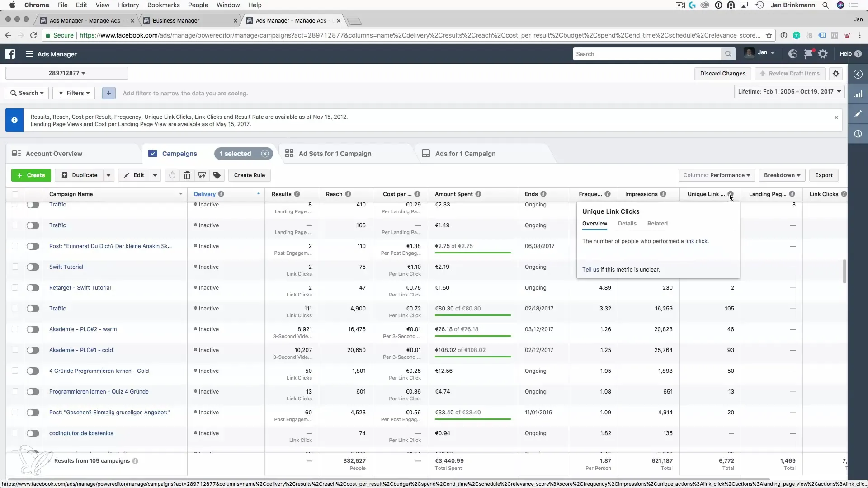The width and height of the screenshot is (868, 488).
Task: Open the edit pencil panel in sidebar
Action: tap(858, 114)
